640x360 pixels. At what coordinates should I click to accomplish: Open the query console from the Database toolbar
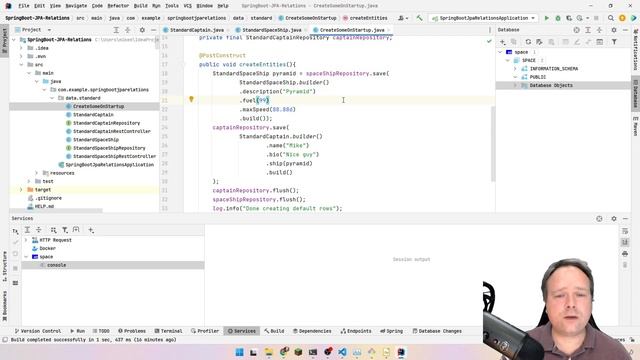(600, 42)
